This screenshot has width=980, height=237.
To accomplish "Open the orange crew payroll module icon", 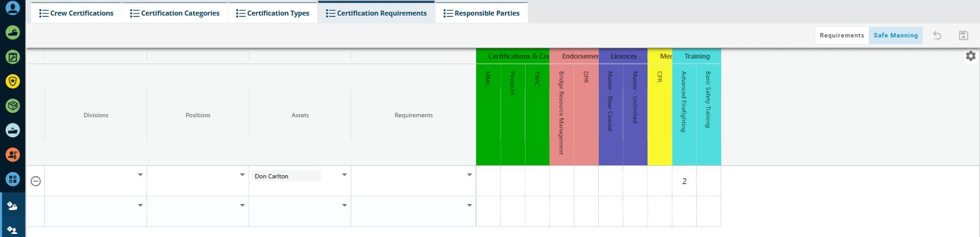I will click(x=12, y=154).
